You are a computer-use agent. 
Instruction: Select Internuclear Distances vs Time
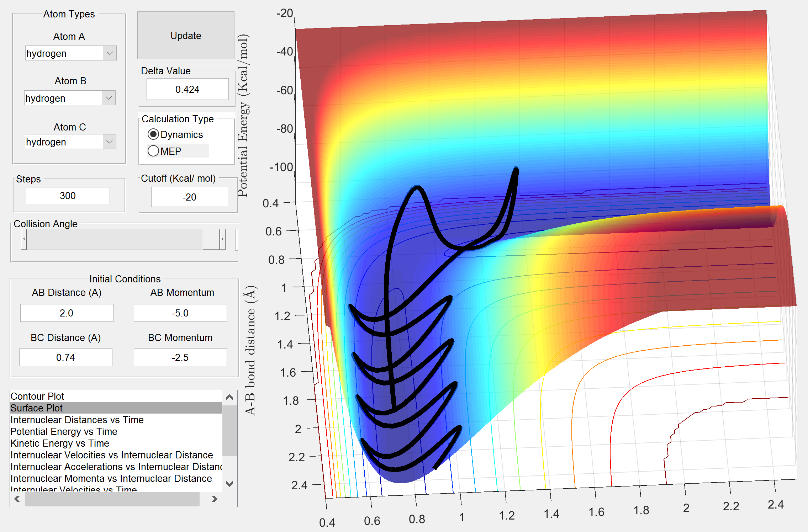point(77,420)
